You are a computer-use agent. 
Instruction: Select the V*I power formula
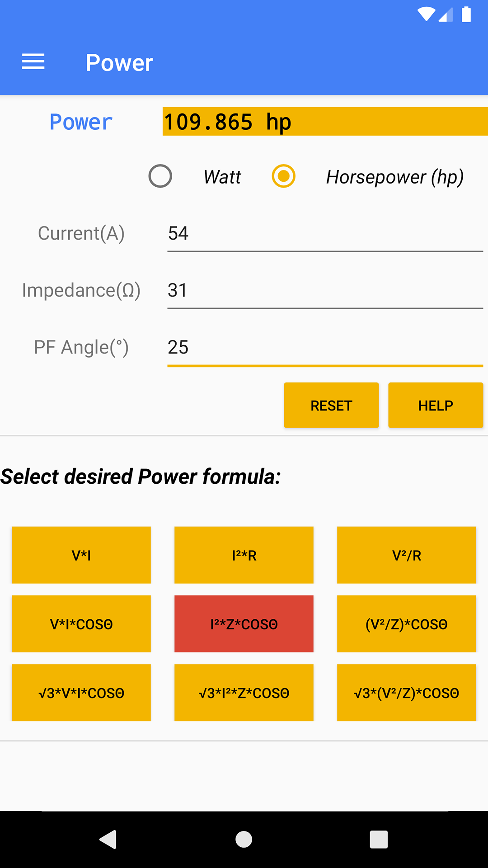[x=81, y=555]
